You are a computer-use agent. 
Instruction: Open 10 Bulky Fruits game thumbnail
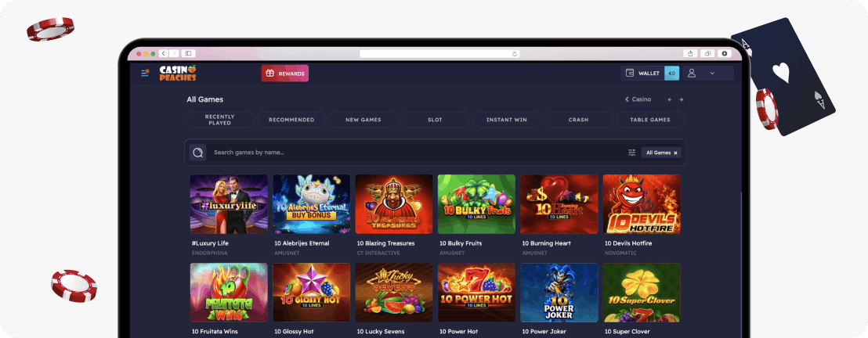(476, 204)
